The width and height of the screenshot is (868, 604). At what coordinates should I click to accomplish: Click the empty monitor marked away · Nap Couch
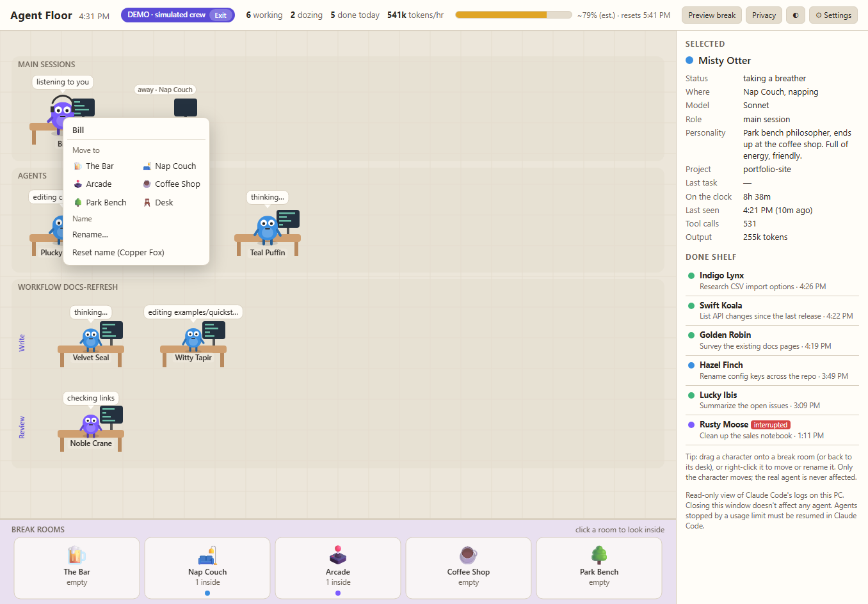(x=186, y=107)
